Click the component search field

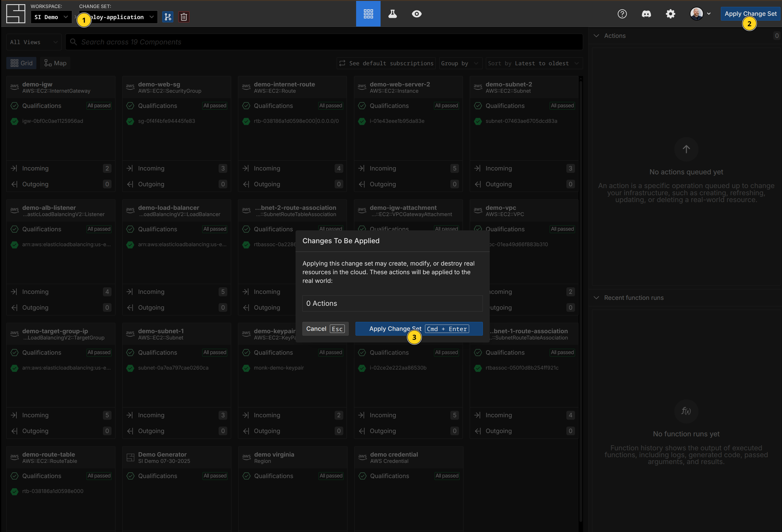pos(323,42)
